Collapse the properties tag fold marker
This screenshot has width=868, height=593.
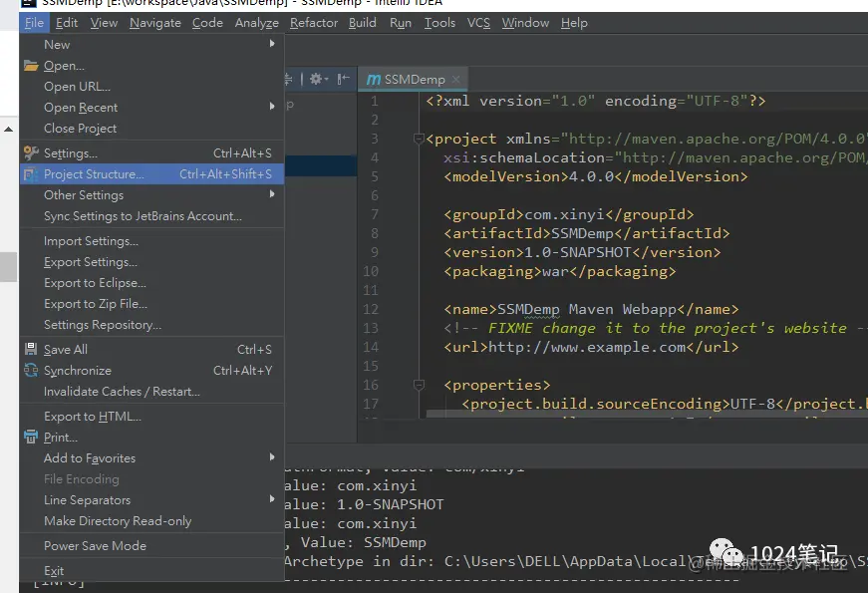[x=420, y=385]
